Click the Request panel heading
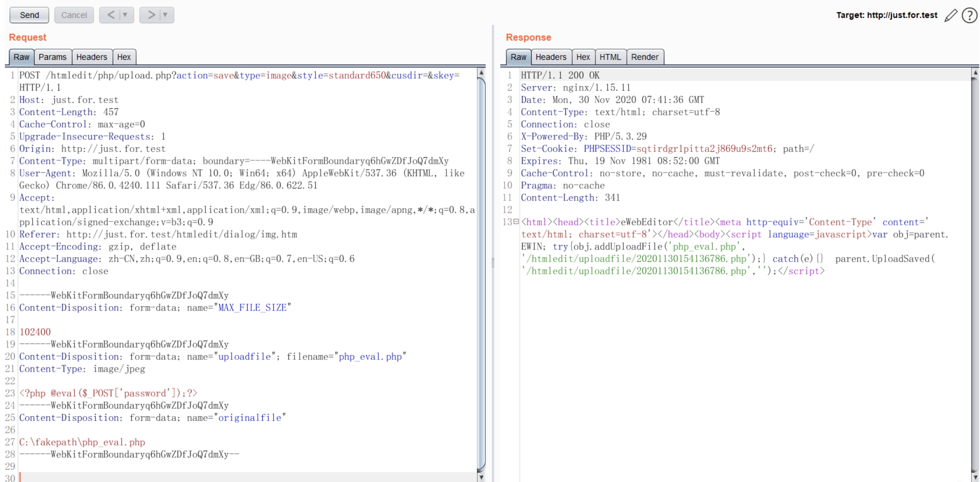The height and width of the screenshot is (482, 980). (27, 37)
